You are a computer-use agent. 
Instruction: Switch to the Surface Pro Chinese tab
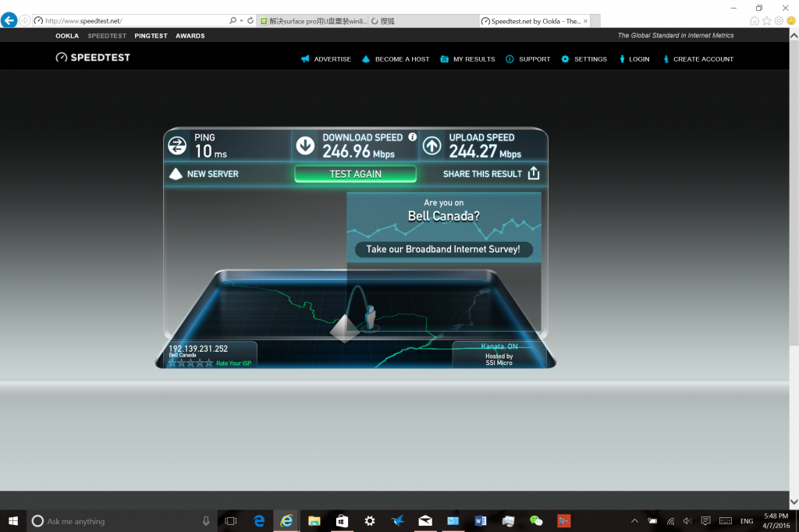point(313,21)
